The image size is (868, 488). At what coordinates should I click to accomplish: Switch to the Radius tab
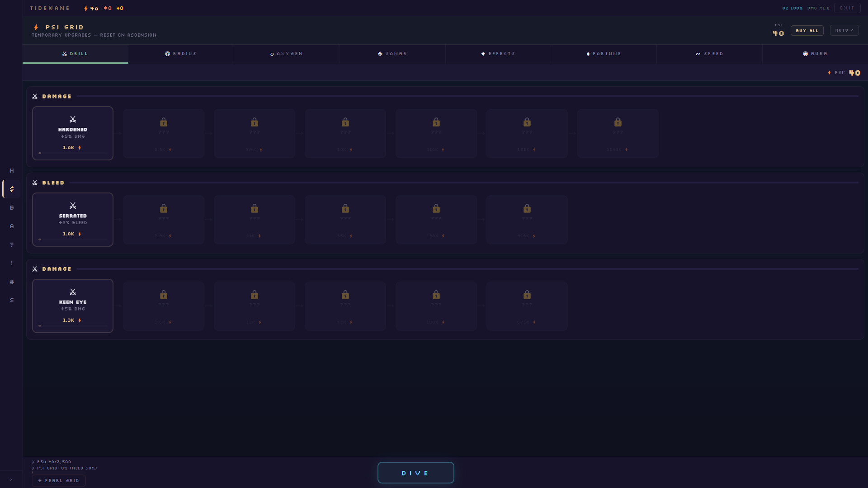181,54
